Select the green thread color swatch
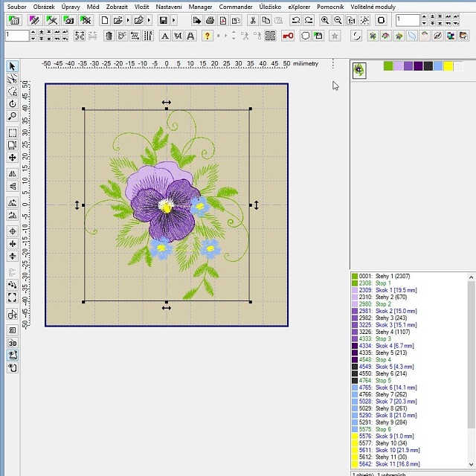476x476 pixels. click(x=388, y=66)
